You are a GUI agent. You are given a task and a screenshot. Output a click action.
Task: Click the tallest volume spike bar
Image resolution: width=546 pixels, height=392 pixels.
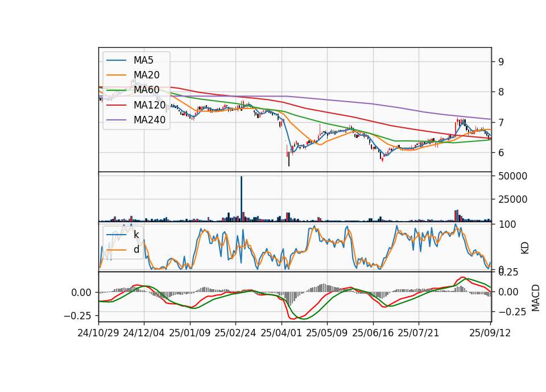[241, 199]
